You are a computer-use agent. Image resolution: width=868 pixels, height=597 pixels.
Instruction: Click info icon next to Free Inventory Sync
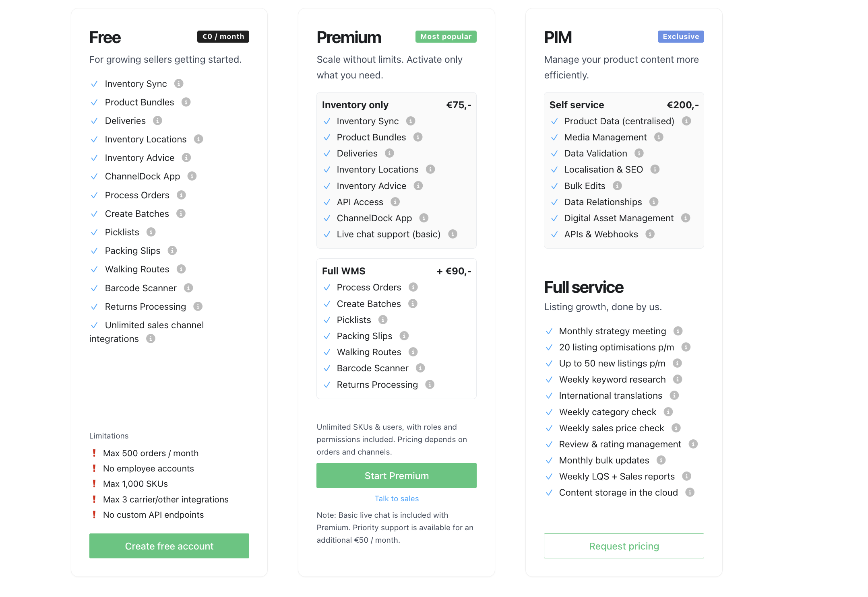point(179,84)
